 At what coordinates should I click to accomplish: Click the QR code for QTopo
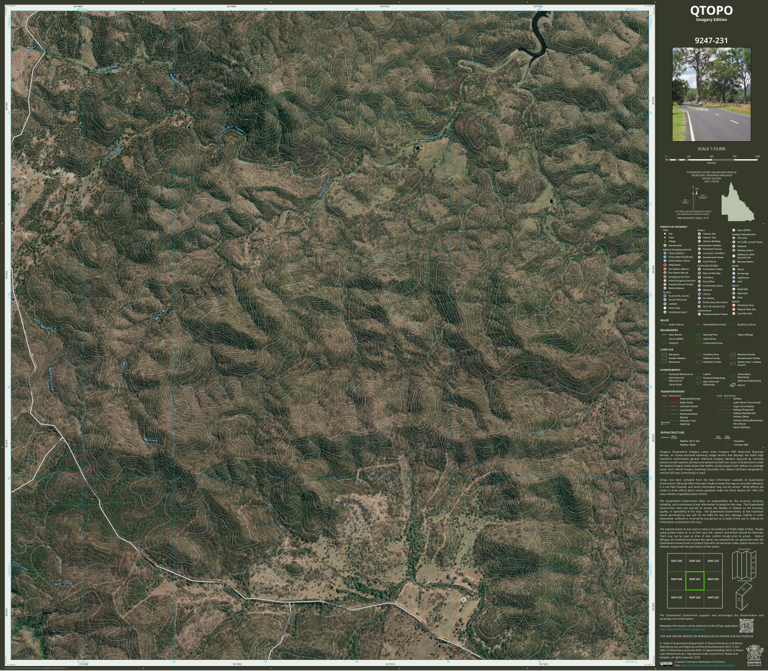(x=746, y=626)
